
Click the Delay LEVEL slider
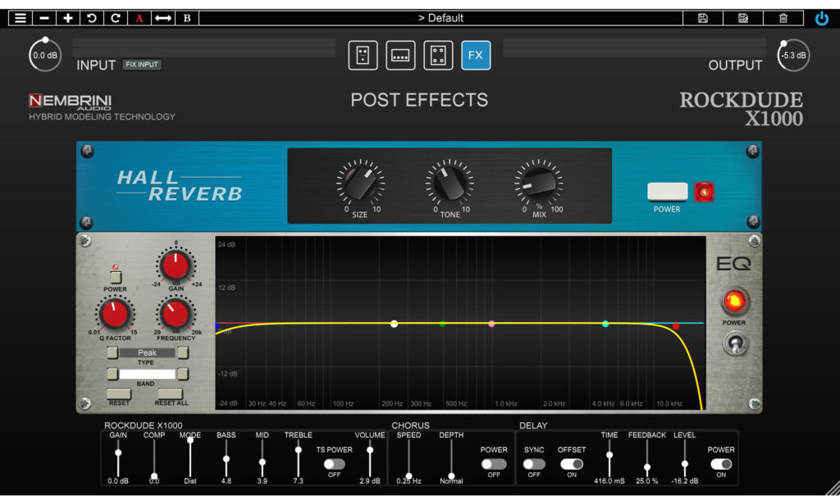pos(685,459)
